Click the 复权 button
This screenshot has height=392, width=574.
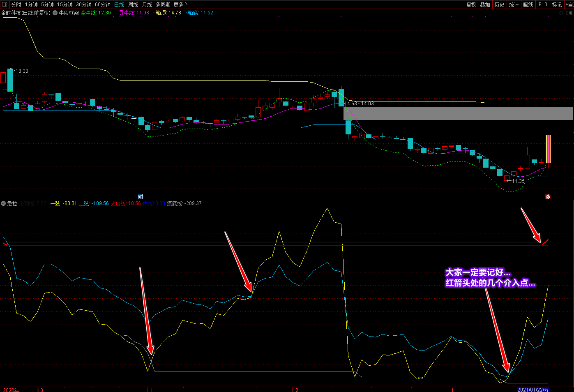[x=471, y=5]
